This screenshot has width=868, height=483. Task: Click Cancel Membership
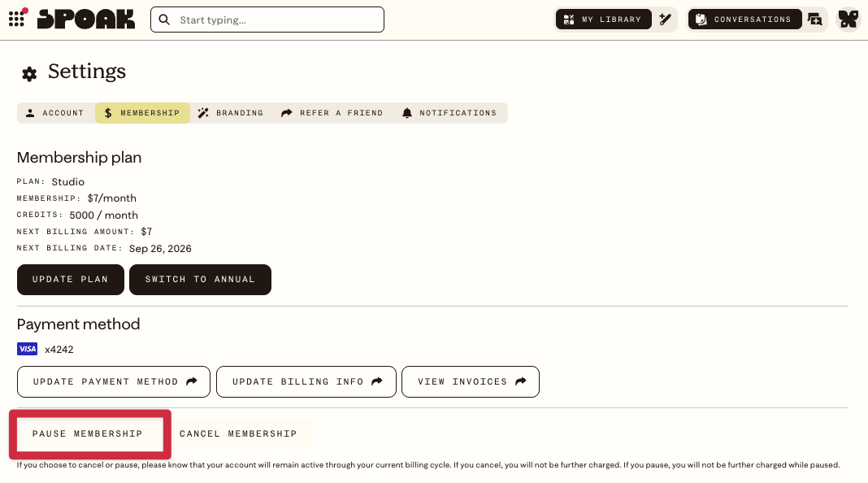click(239, 433)
